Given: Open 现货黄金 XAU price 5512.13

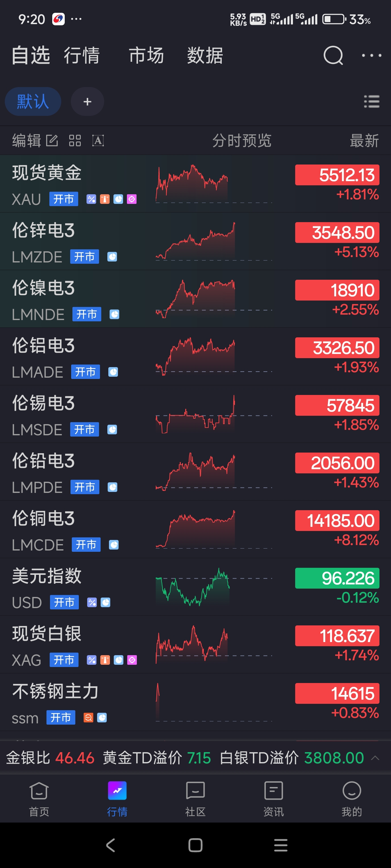Looking at the screenshot, I should tap(337, 175).
